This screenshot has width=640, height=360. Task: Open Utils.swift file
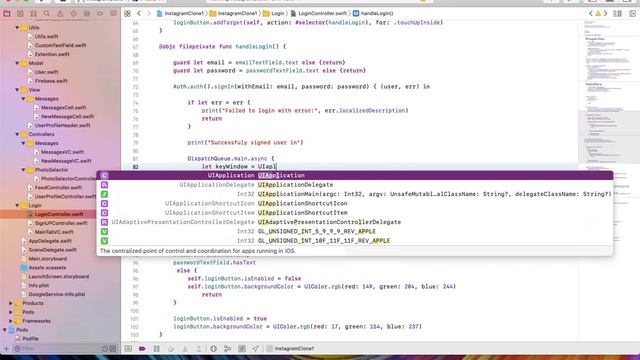click(x=46, y=36)
